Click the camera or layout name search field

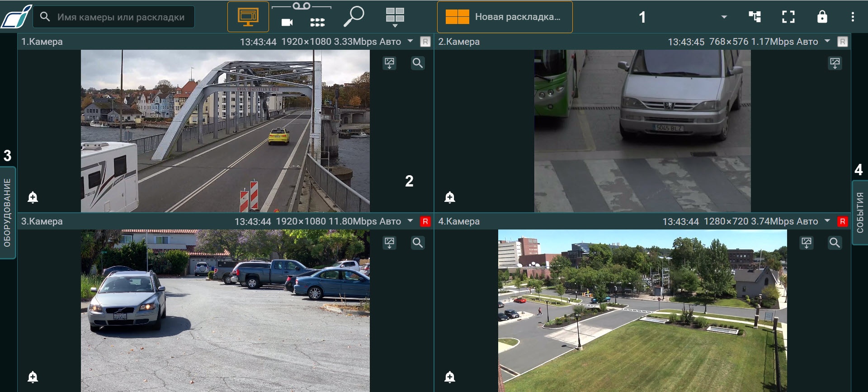point(120,17)
